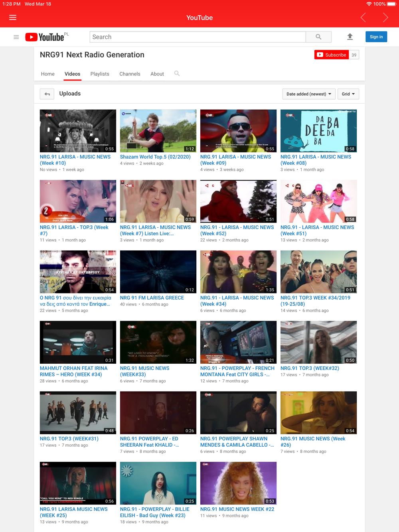Click the search magnifier button
The height and width of the screenshot is (532, 399).
[318, 37]
